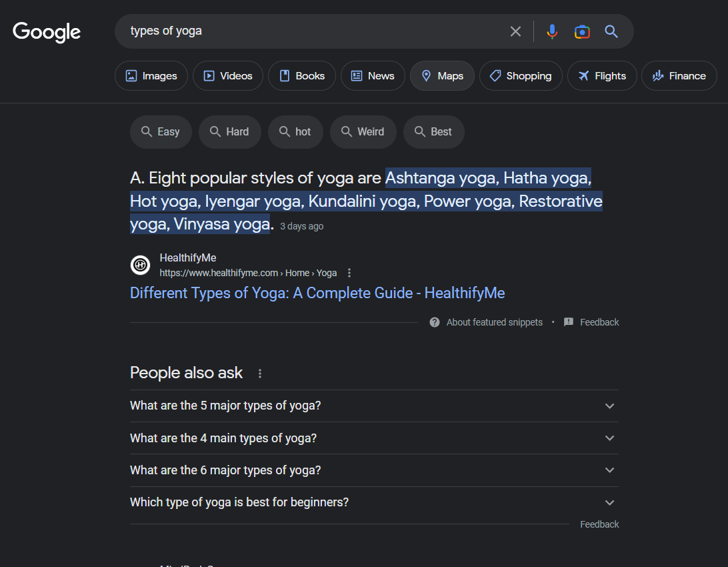Switch to the Images tab
Viewport: 728px width, 567px height.
click(151, 75)
